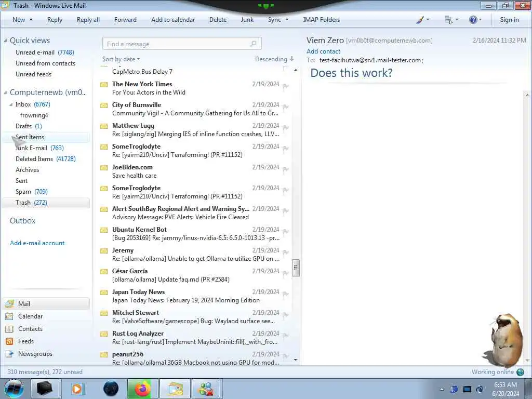Click Delete in the toolbar
Viewport: 532px width, 399px height.
pyautogui.click(x=218, y=20)
